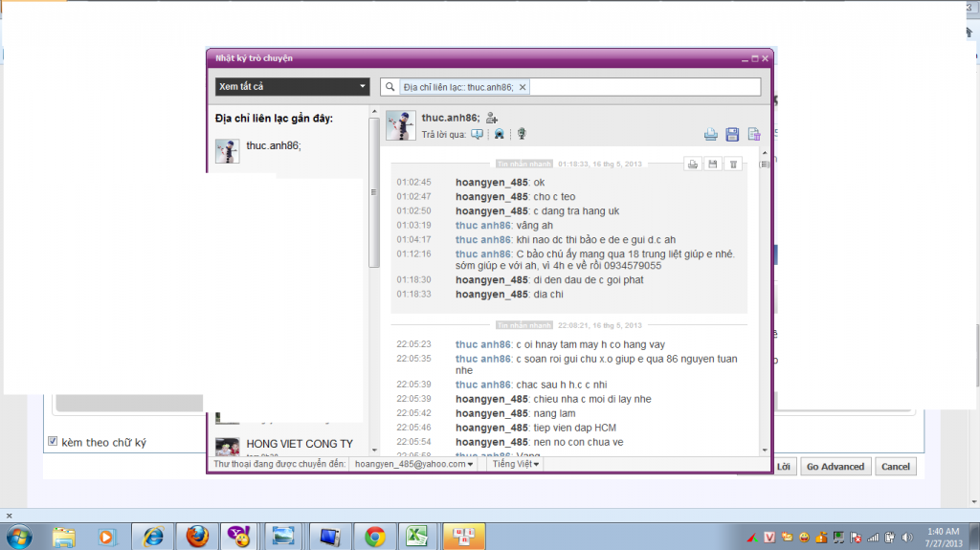This screenshot has width=980, height=550.
Task: Print the 01:18:33 message session
Action: coord(692,165)
